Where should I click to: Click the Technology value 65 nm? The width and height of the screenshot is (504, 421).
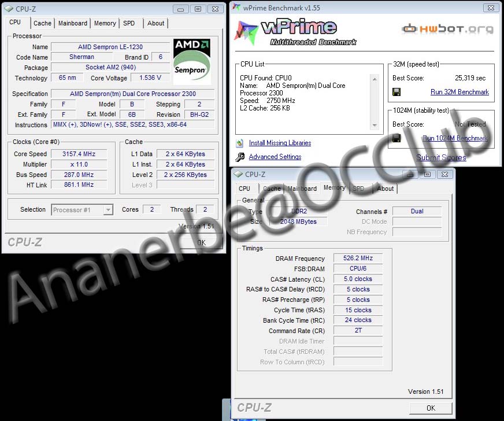(x=68, y=77)
